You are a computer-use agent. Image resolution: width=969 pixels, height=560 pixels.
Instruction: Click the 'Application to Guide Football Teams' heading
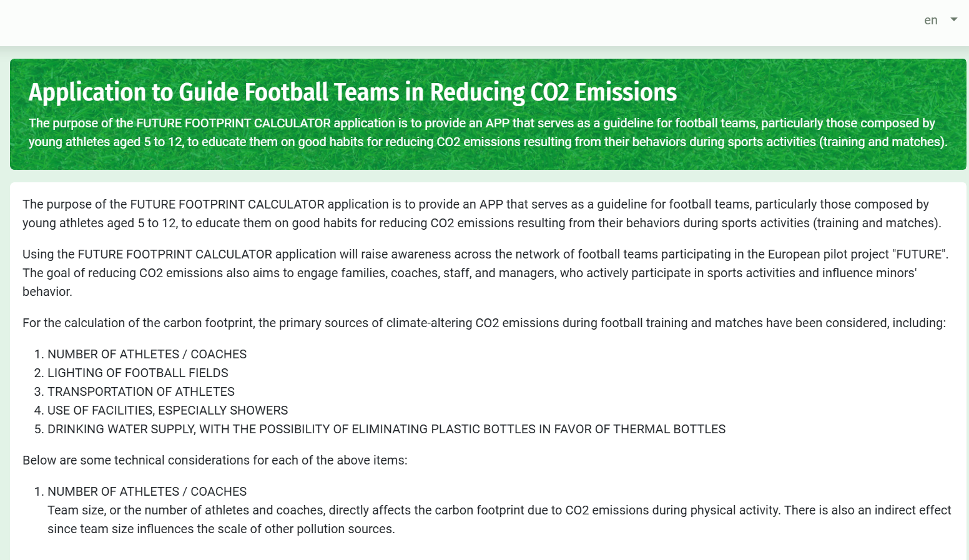pyautogui.click(x=352, y=92)
